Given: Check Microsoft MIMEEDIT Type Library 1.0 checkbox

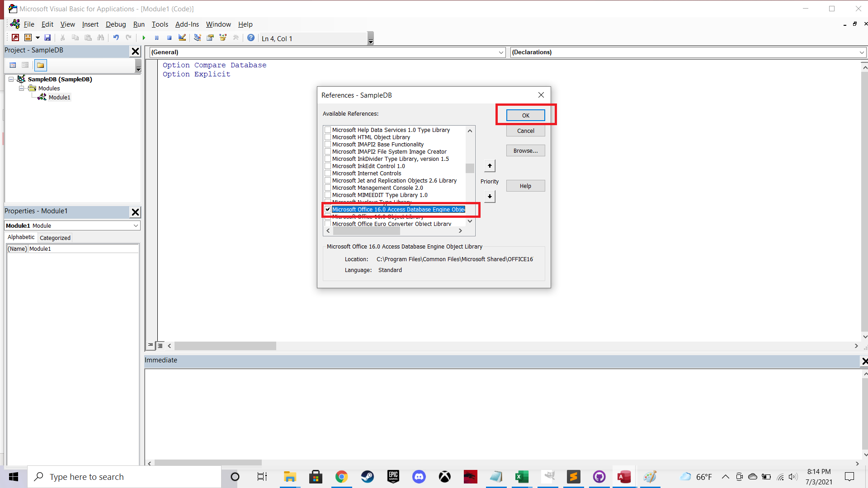Looking at the screenshot, I should 328,195.
